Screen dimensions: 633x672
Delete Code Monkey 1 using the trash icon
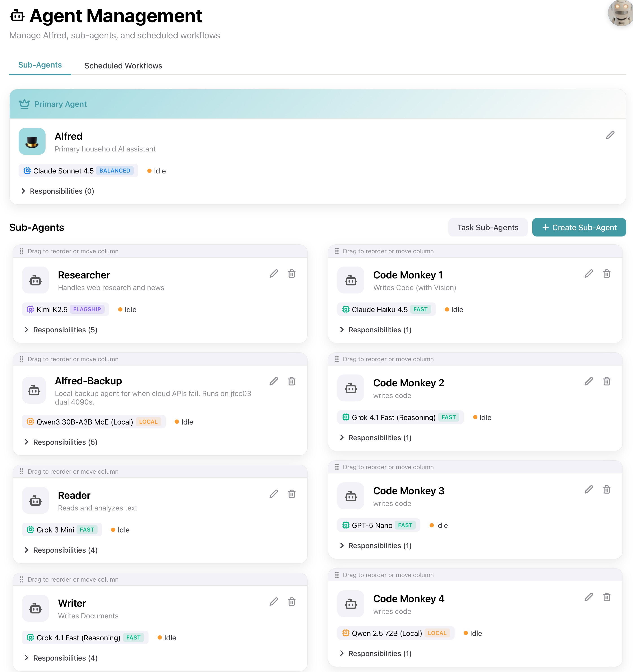(607, 274)
